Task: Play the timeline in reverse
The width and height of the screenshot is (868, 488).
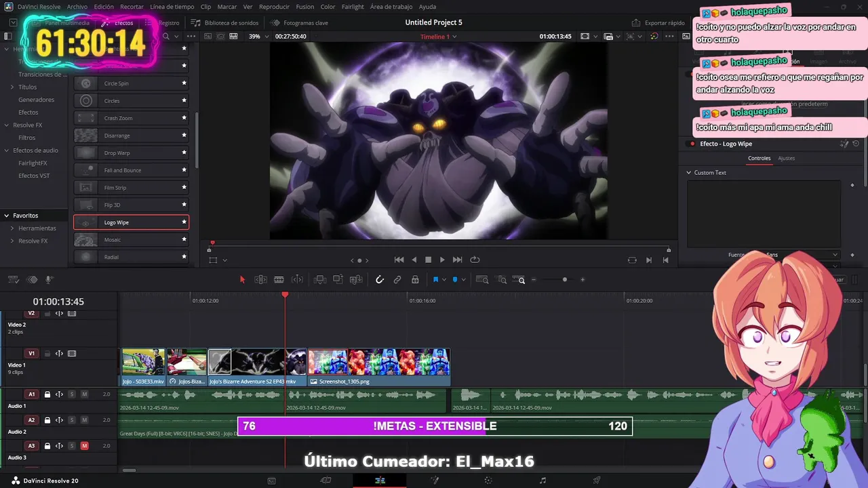Action: point(414,260)
